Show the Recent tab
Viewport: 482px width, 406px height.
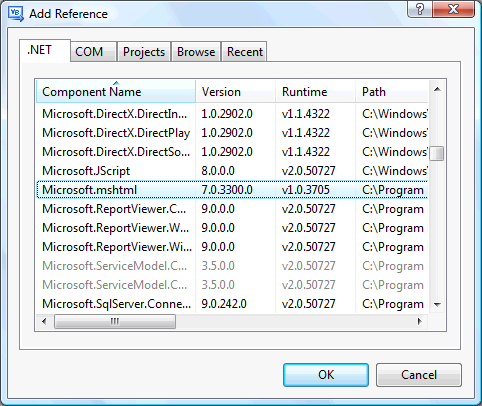(x=244, y=52)
